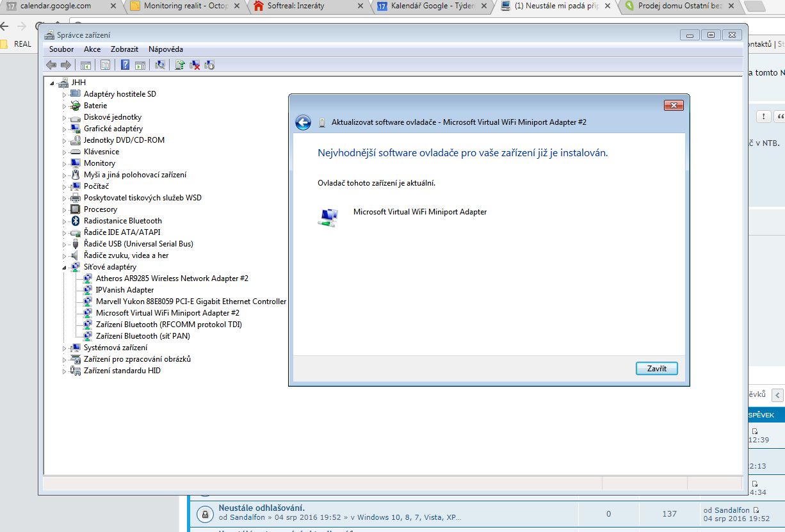Screen dimensions: 785x532
Task: Click the Sandalfon author link under the topic title
Action: (x=247, y=517)
